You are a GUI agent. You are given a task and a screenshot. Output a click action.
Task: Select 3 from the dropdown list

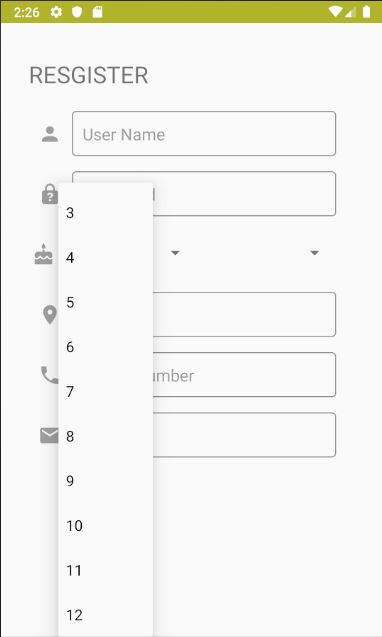pos(106,212)
